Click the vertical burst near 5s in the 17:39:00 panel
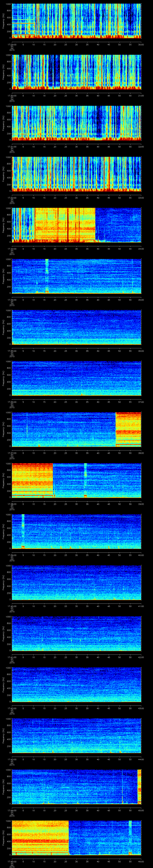The image size is (153, 868). click(23, 531)
